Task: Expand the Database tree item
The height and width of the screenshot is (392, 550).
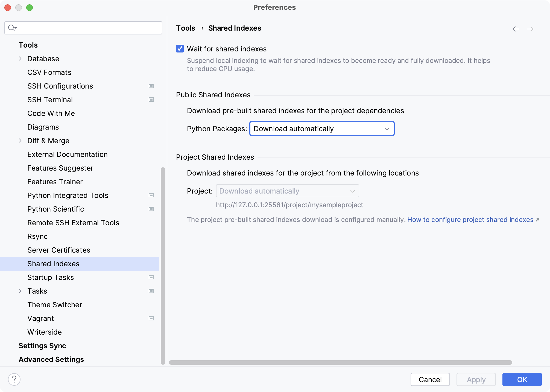Action: tap(20, 58)
